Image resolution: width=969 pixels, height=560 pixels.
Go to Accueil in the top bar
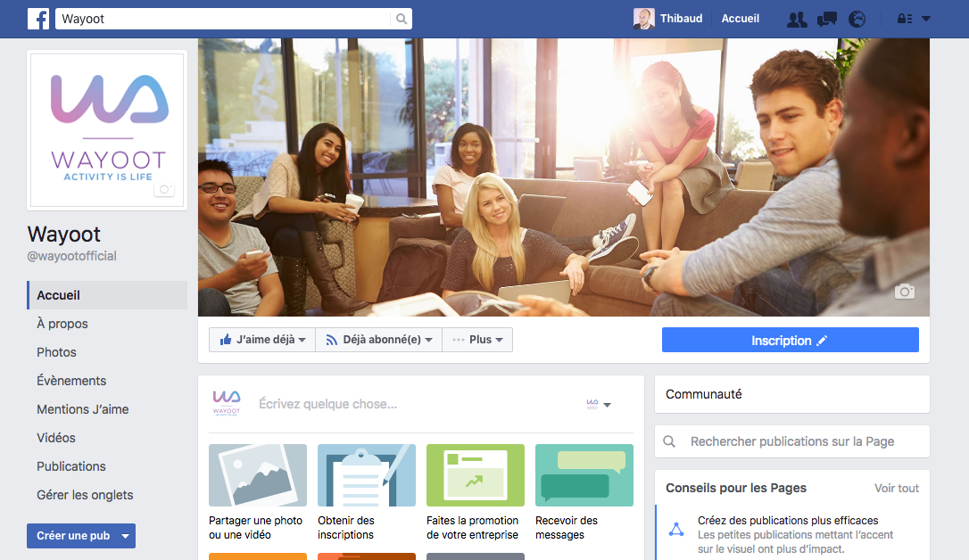740,19
